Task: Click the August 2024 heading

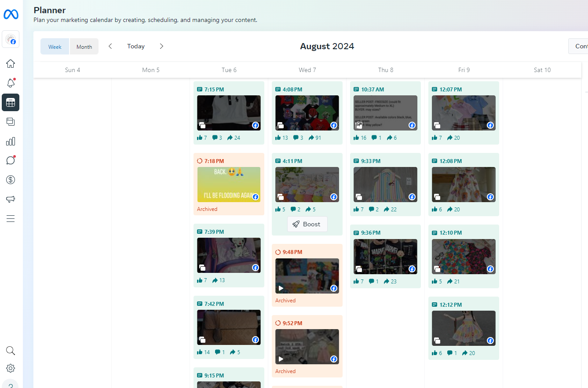Action: pos(327,46)
